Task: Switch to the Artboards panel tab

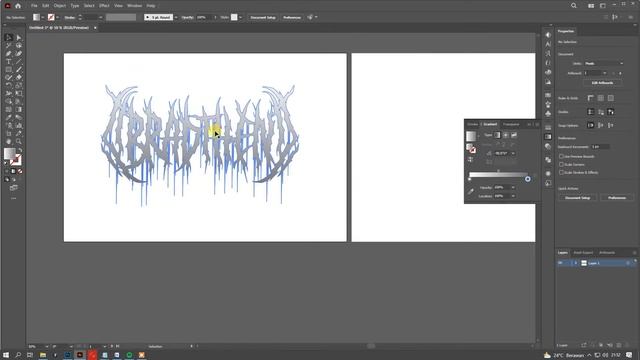Action: click(607, 253)
